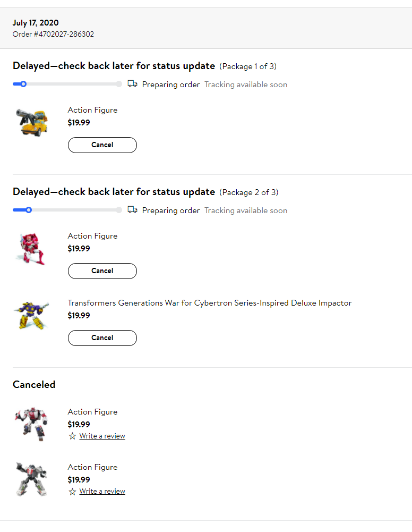Image resolution: width=412 pixels, height=532 pixels.
Task: Open the red robot figure thumbnail
Action: 31,249
